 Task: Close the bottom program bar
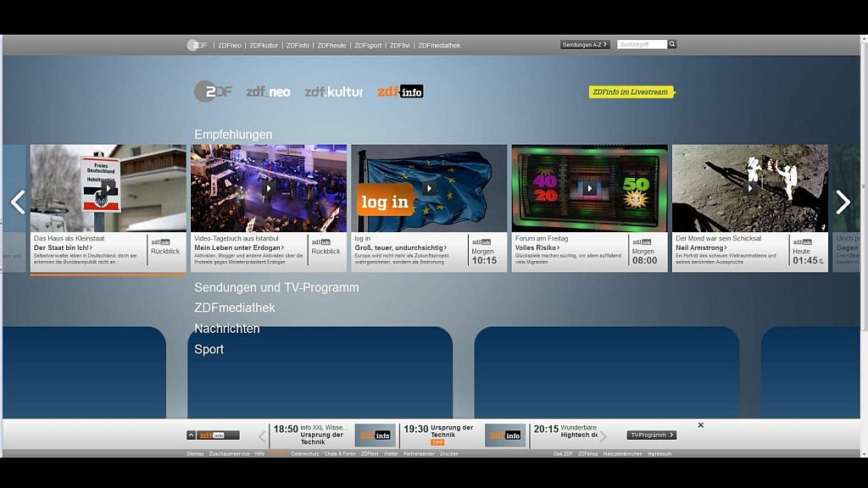pyautogui.click(x=701, y=425)
